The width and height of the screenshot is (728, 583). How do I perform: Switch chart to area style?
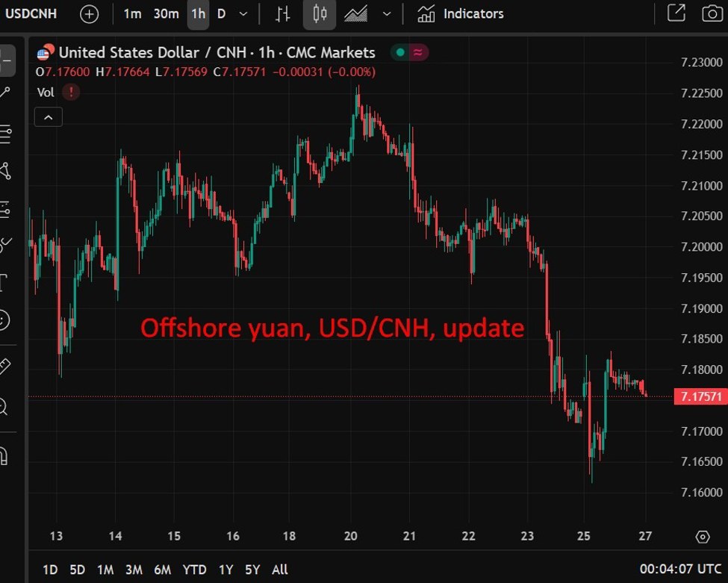point(355,13)
